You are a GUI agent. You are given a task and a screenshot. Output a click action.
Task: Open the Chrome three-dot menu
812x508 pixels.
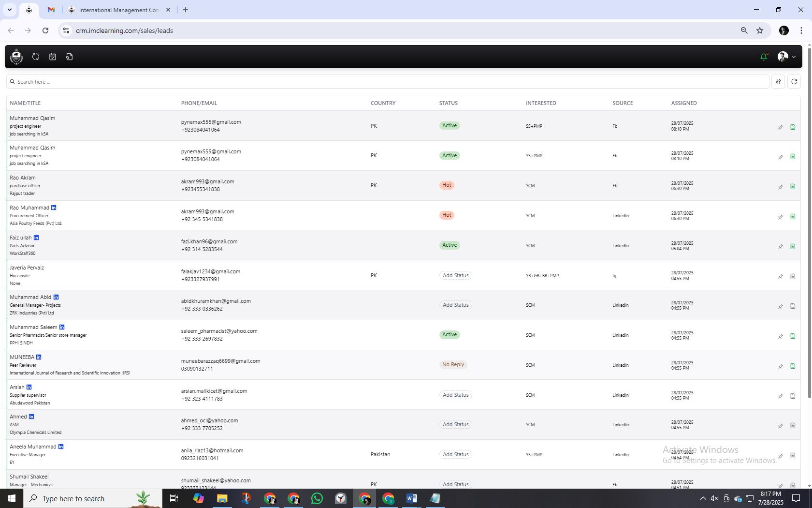pos(801,30)
